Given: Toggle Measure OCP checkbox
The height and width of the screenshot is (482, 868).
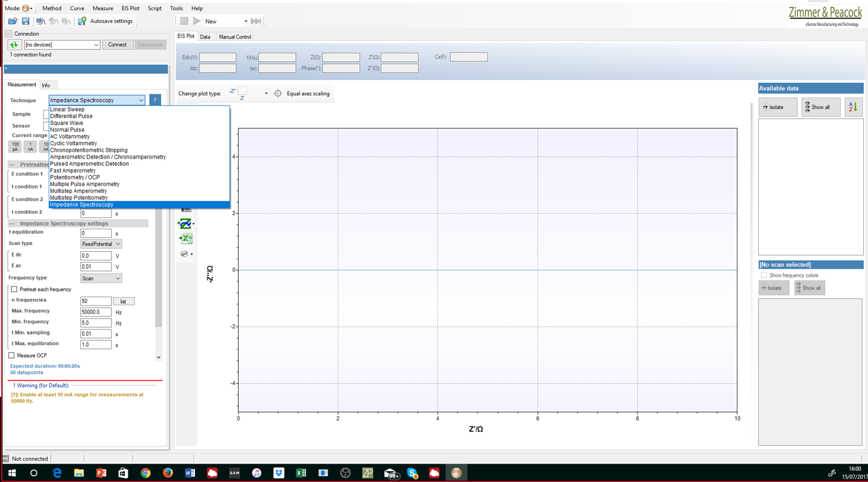Looking at the screenshot, I should pyautogui.click(x=11, y=356).
